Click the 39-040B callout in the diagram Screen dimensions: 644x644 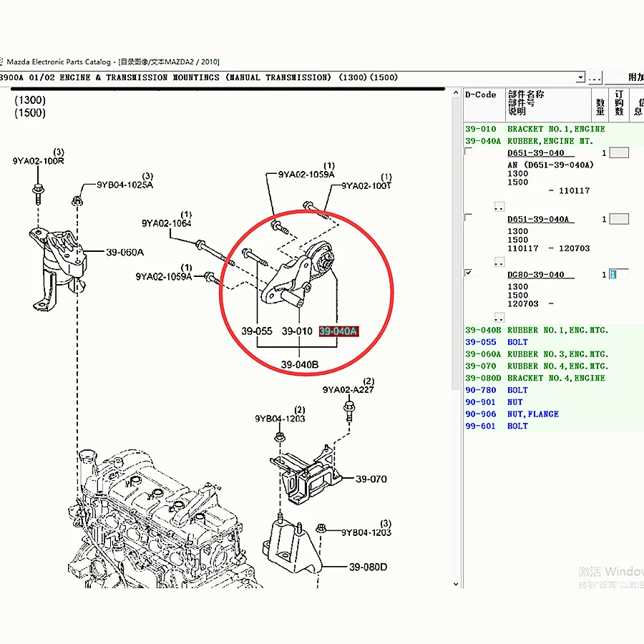300,365
